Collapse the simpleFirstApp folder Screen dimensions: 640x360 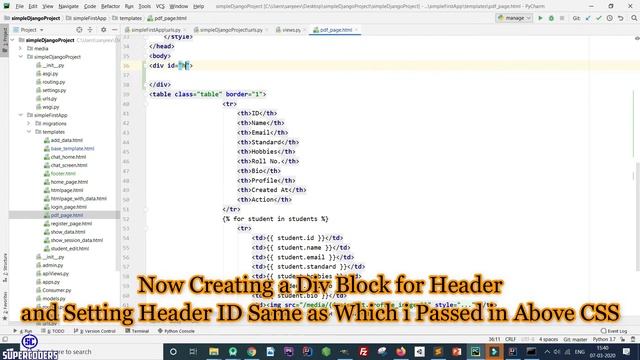pyautogui.click(x=20, y=115)
